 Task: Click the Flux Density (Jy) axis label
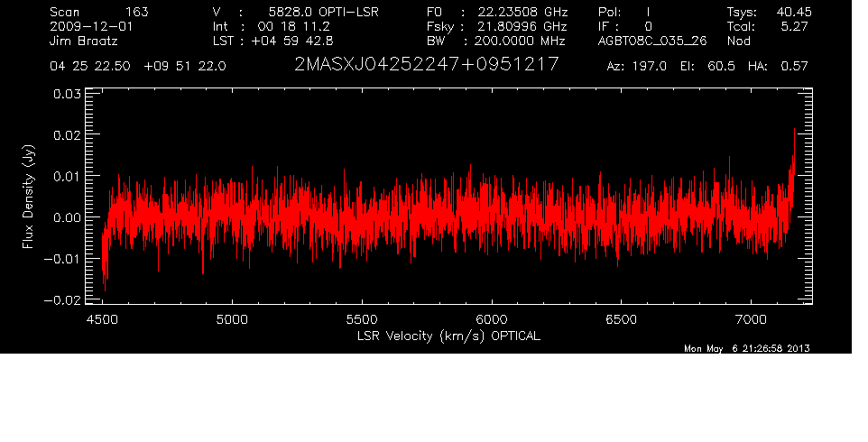(x=28, y=197)
